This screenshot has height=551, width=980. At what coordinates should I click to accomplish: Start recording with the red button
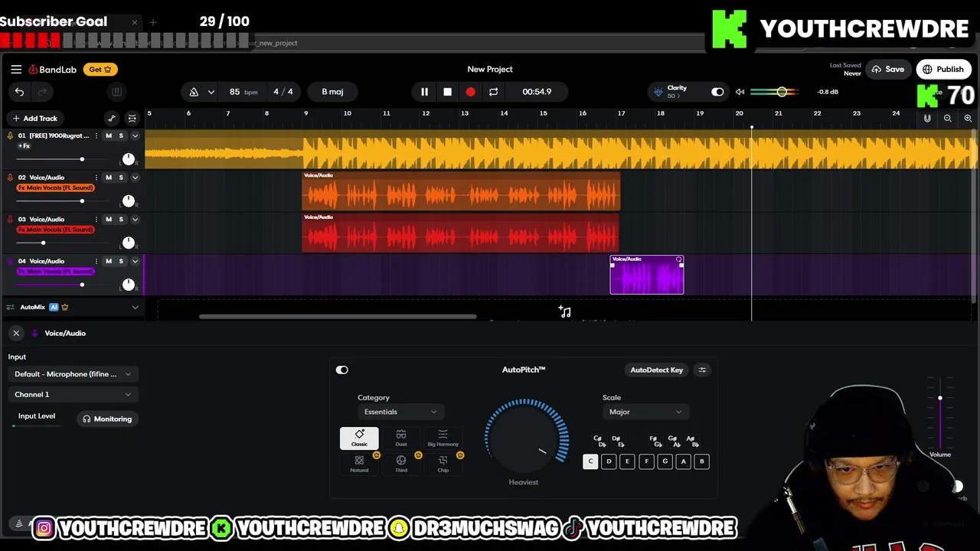pyautogui.click(x=470, y=92)
